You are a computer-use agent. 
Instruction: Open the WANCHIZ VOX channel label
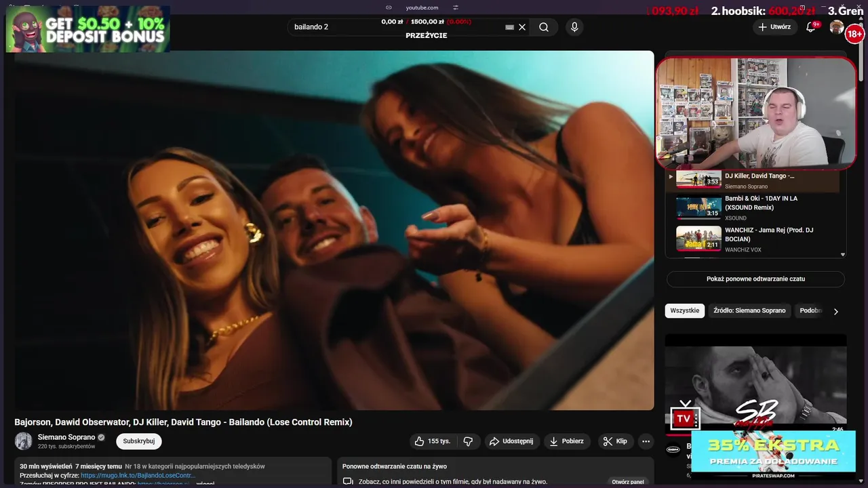point(743,250)
